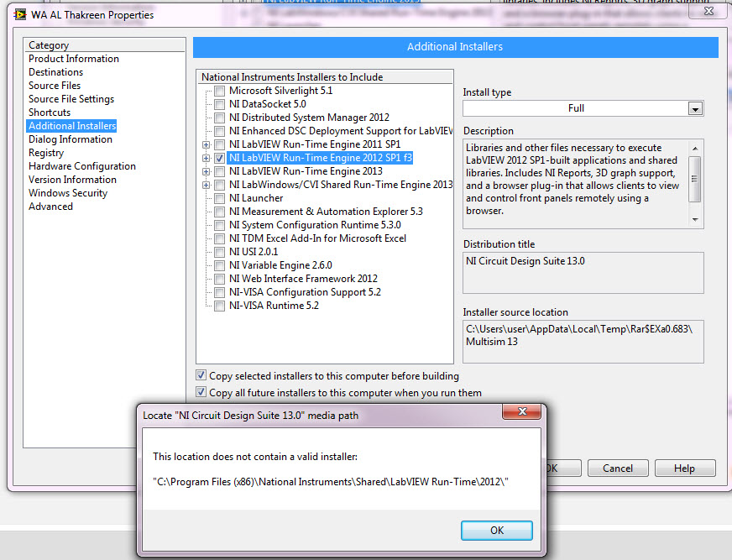Image resolution: width=732 pixels, height=560 pixels.
Task: Click Cancel in the Properties window
Action: [x=618, y=468]
